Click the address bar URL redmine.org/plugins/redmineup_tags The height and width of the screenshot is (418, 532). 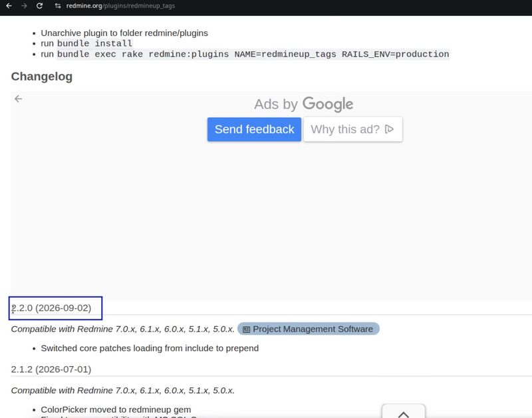point(120,6)
